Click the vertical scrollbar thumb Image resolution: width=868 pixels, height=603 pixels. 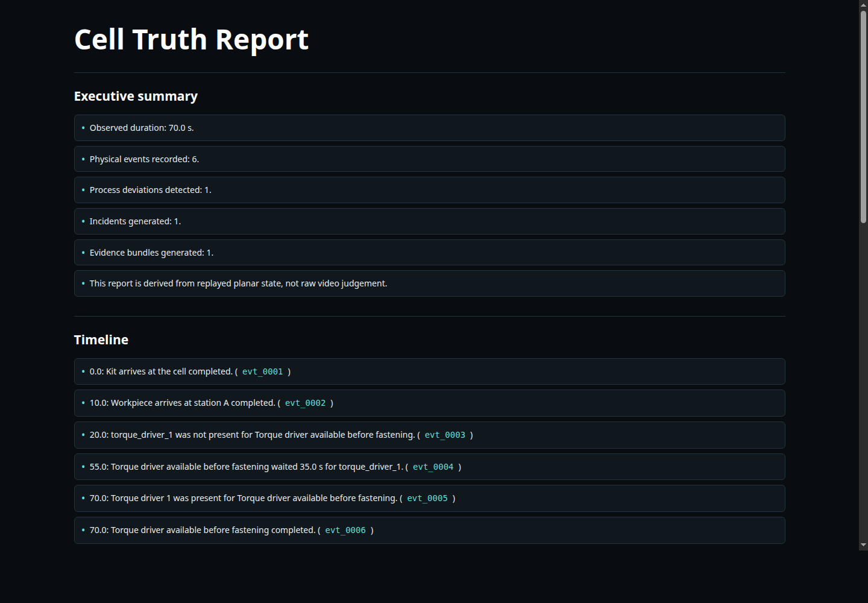(863, 116)
